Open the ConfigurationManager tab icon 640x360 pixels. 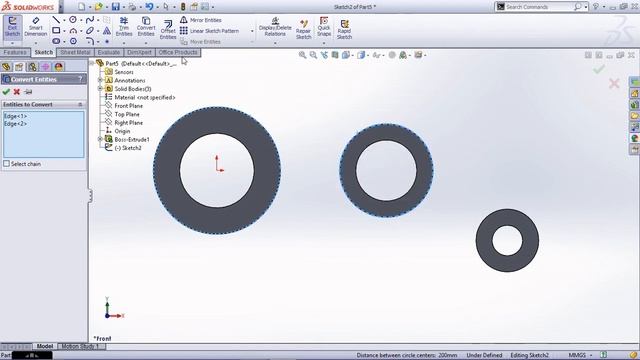point(32,67)
